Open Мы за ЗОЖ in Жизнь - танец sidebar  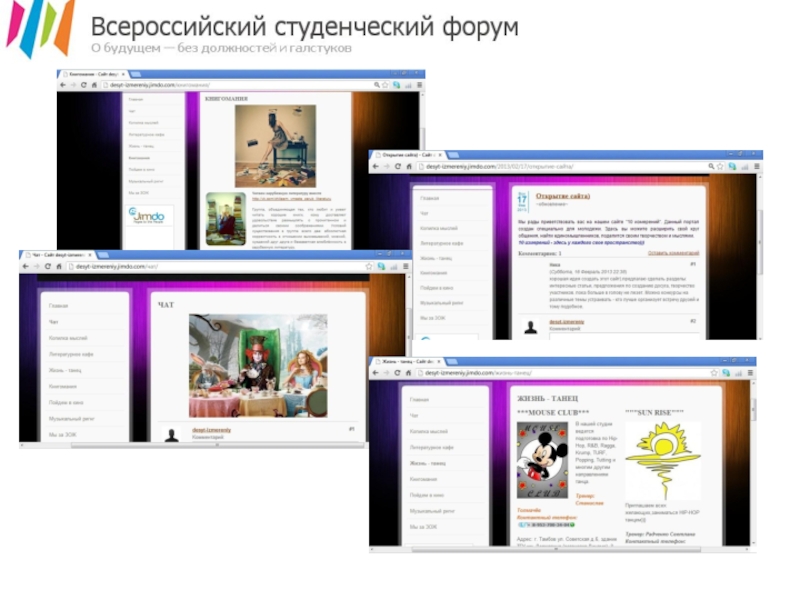(x=423, y=527)
